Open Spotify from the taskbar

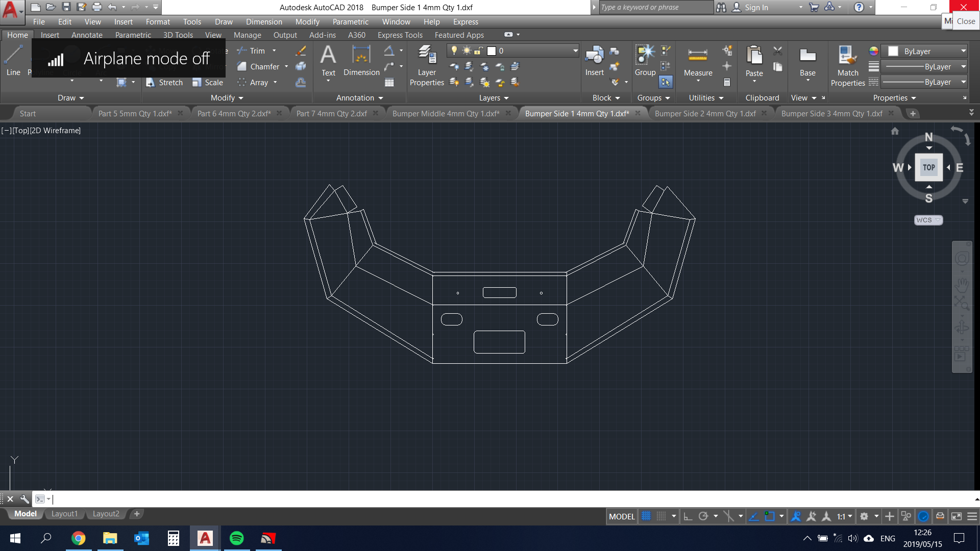pos(236,538)
